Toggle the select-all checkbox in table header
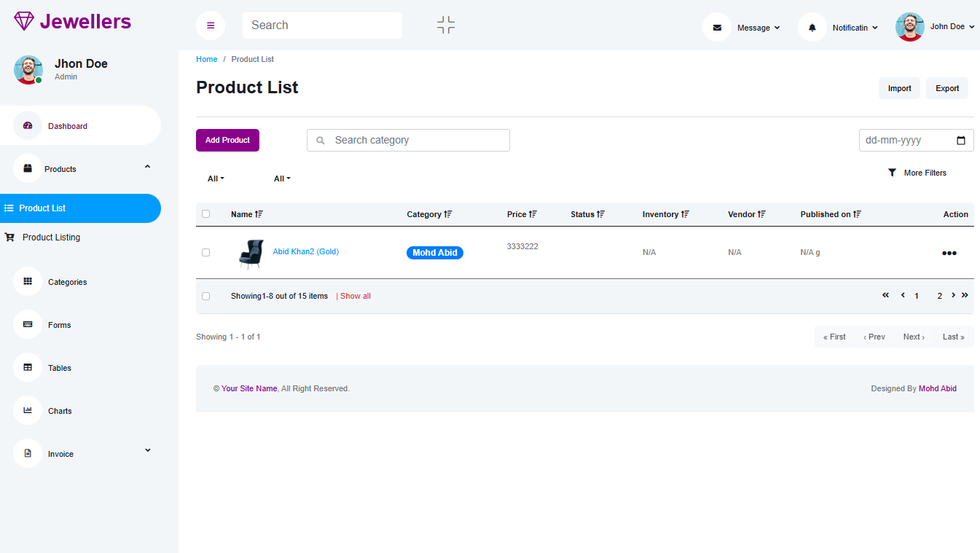980x553 pixels. click(205, 214)
